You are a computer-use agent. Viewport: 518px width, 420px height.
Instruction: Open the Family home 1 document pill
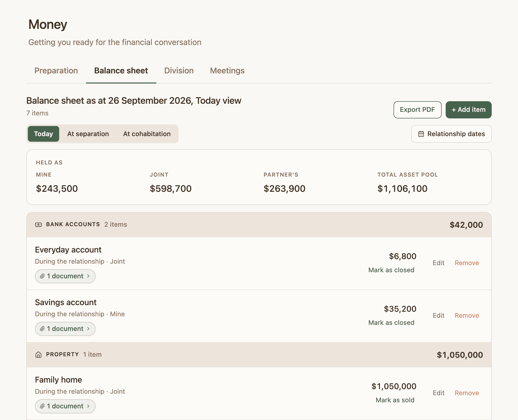pos(65,406)
